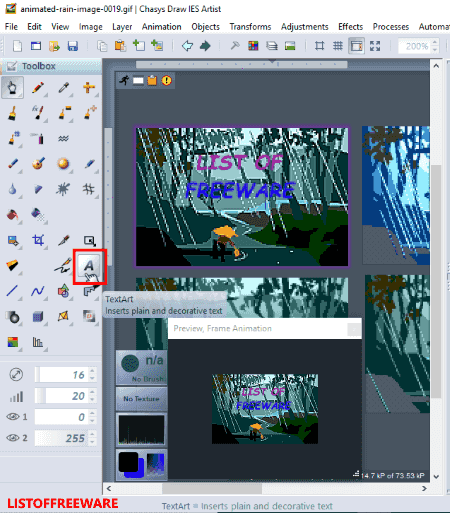The height and width of the screenshot is (513, 450).
Task: Select the paint brush tool
Action: [12, 113]
